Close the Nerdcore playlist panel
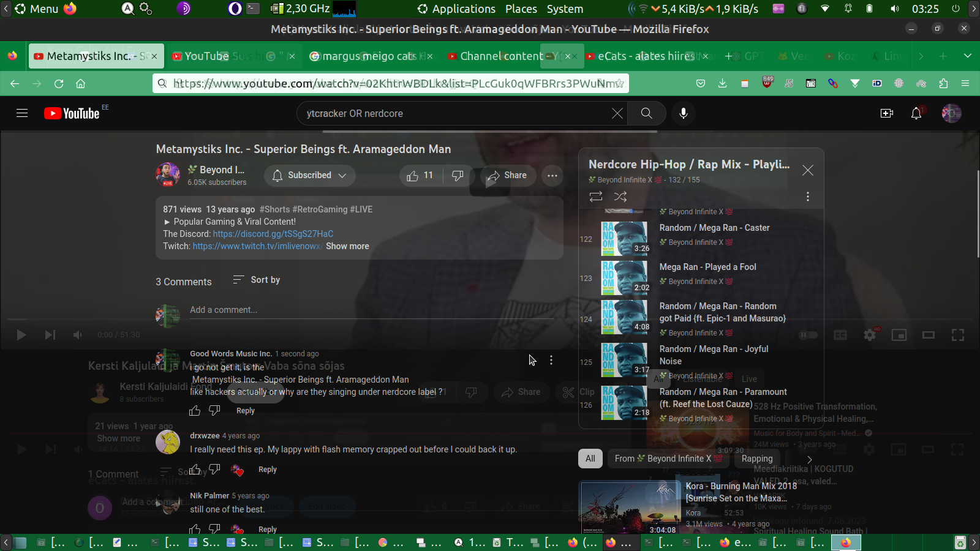 (x=808, y=171)
